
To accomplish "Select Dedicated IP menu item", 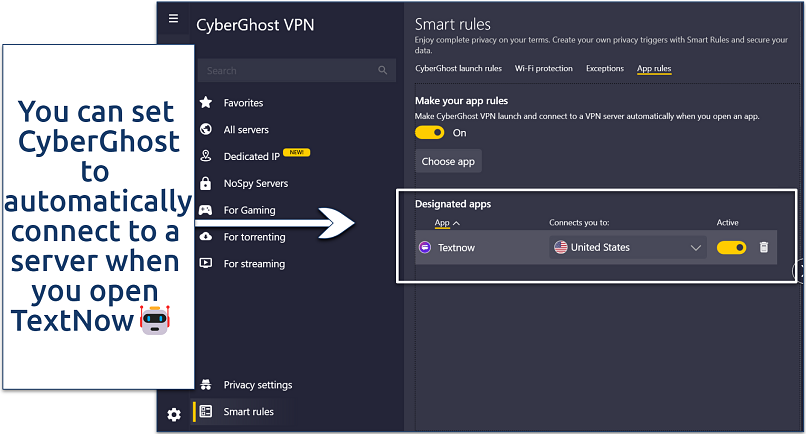I will [x=251, y=156].
